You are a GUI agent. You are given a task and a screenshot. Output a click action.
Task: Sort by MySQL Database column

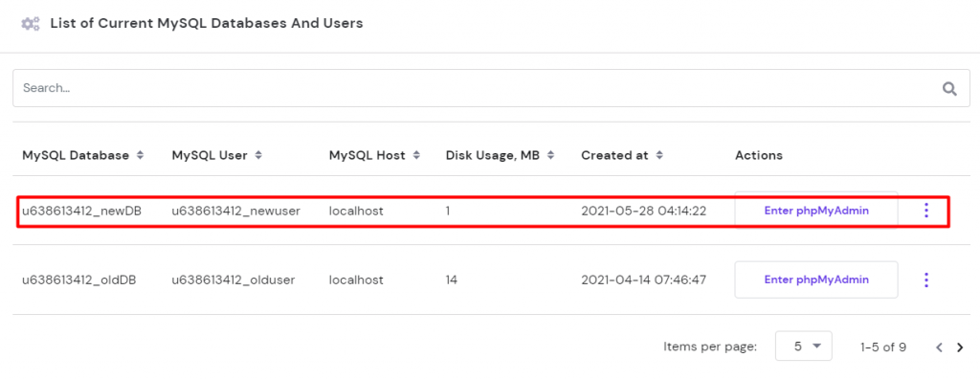click(83, 155)
